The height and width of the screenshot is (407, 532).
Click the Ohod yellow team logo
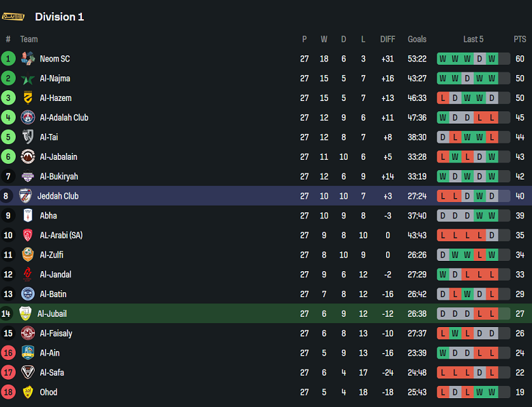(x=28, y=393)
